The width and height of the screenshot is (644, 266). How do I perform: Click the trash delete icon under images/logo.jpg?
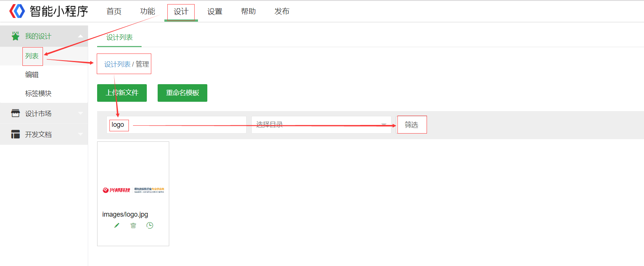(x=133, y=225)
